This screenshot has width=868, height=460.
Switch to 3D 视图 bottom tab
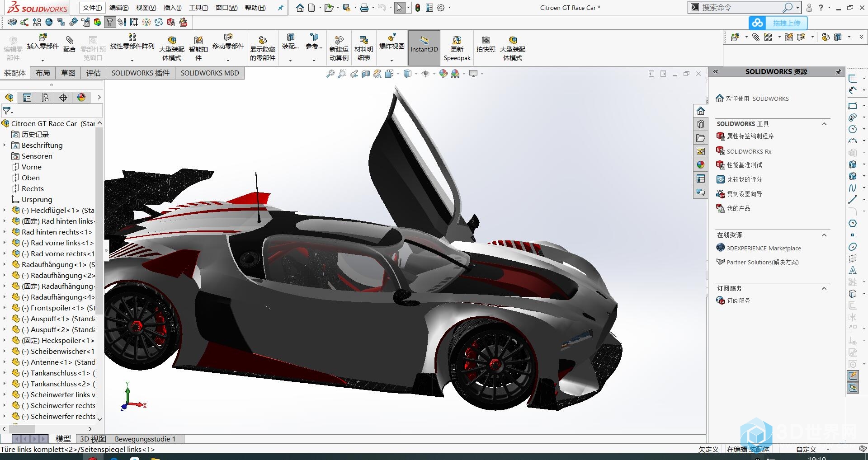(x=93, y=439)
